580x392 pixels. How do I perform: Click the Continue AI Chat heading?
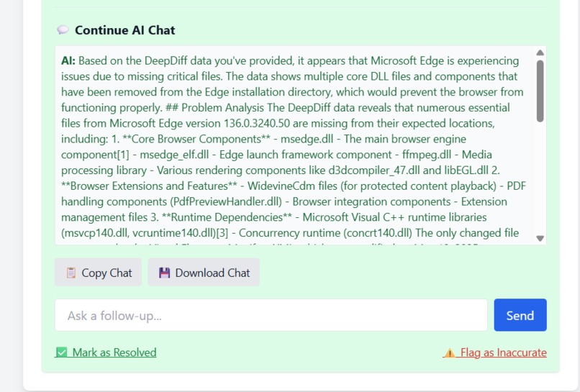pyautogui.click(x=125, y=30)
